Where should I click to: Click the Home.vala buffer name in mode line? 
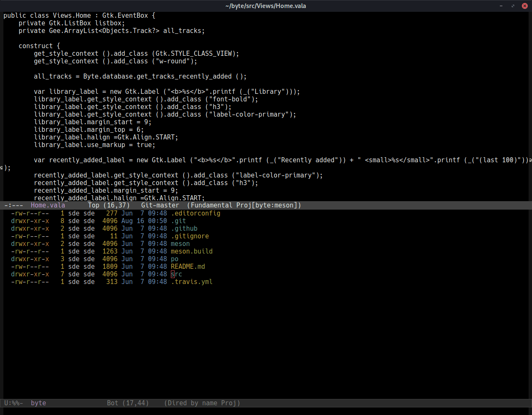click(48, 205)
